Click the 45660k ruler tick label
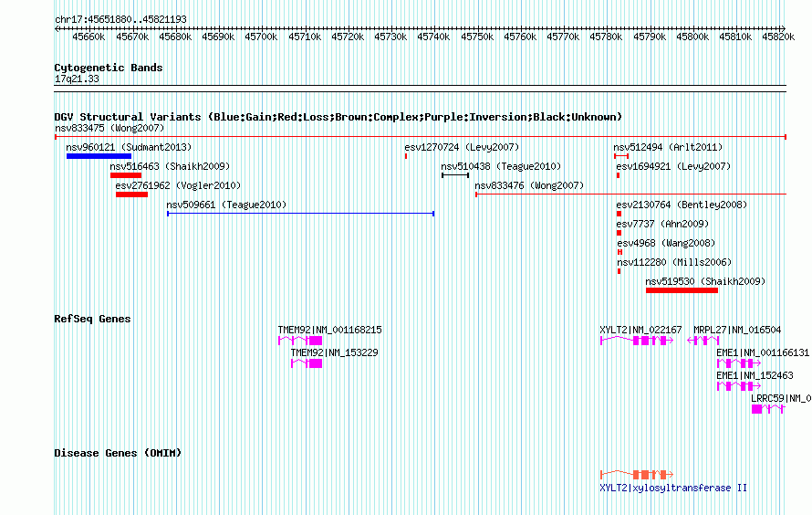The height and width of the screenshot is (515, 812). click(x=88, y=37)
